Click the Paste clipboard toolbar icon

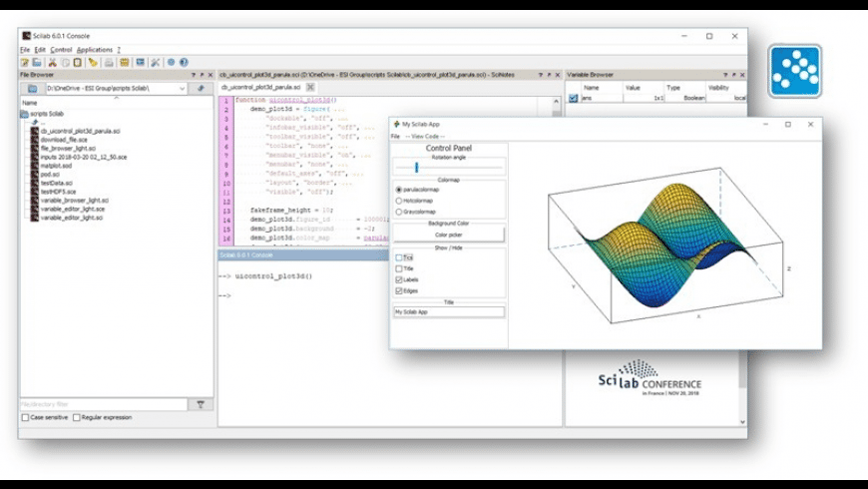pyautogui.click(x=78, y=63)
